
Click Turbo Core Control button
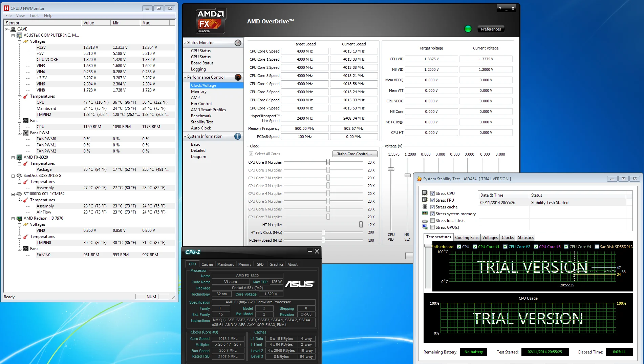pos(355,154)
